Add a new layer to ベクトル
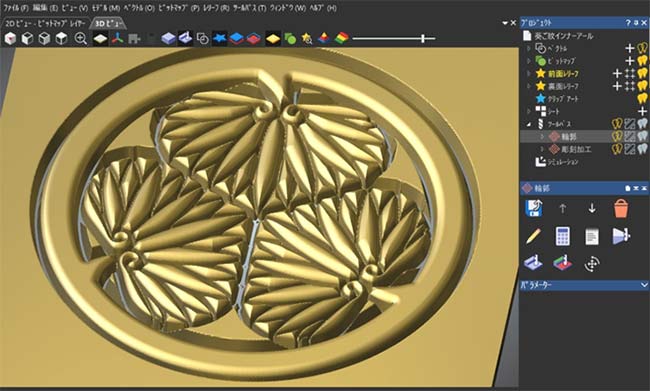The width and height of the screenshot is (650, 391). pos(630,49)
